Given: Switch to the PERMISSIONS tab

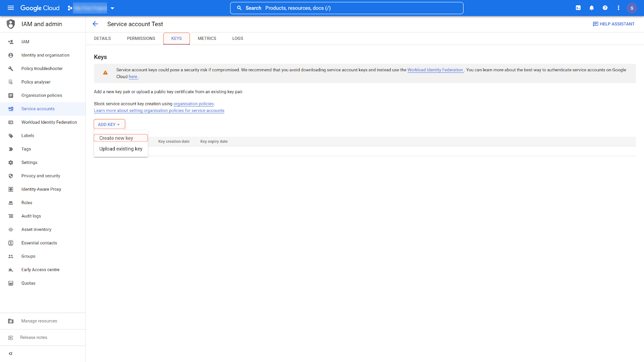Looking at the screenshot, I should coord(141,38).
